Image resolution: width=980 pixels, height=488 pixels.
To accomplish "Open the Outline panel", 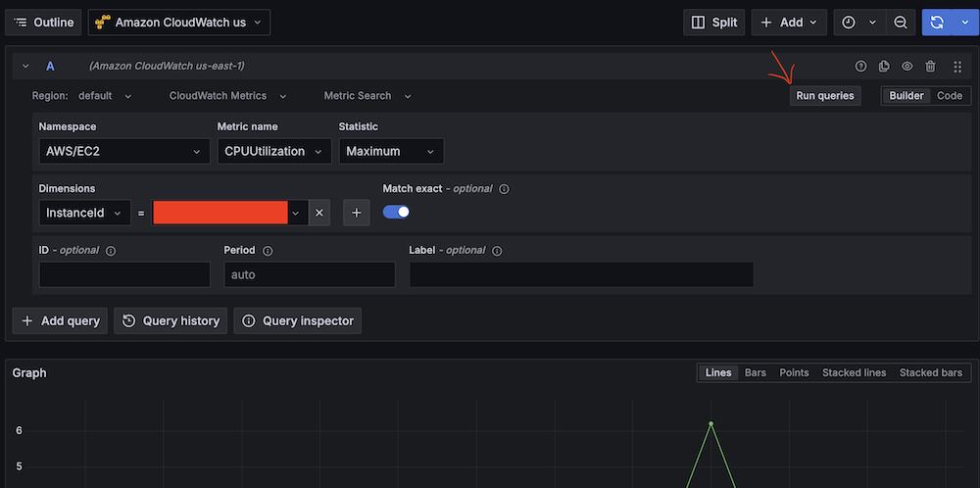I will tap(43, 23).
